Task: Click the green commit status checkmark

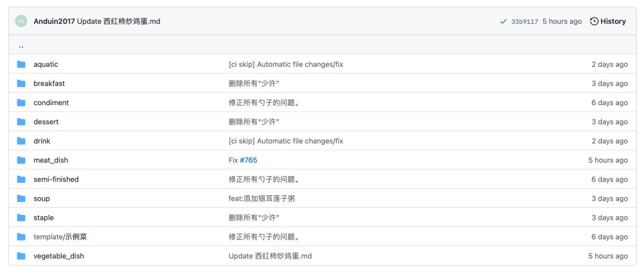Action: pyautogui.click(x=503, y=22)
